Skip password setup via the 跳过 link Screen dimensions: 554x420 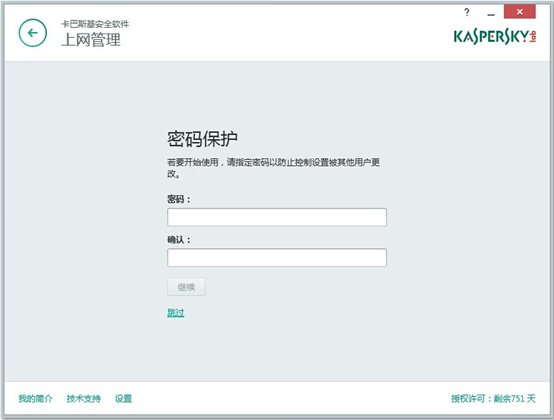[x=176, y=313]
